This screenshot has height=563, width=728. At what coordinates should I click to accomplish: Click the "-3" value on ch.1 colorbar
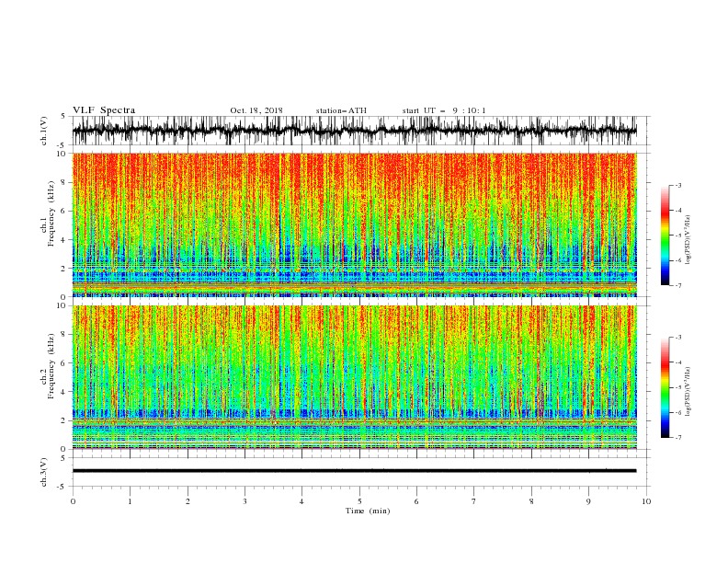click(x=678, y=185)
